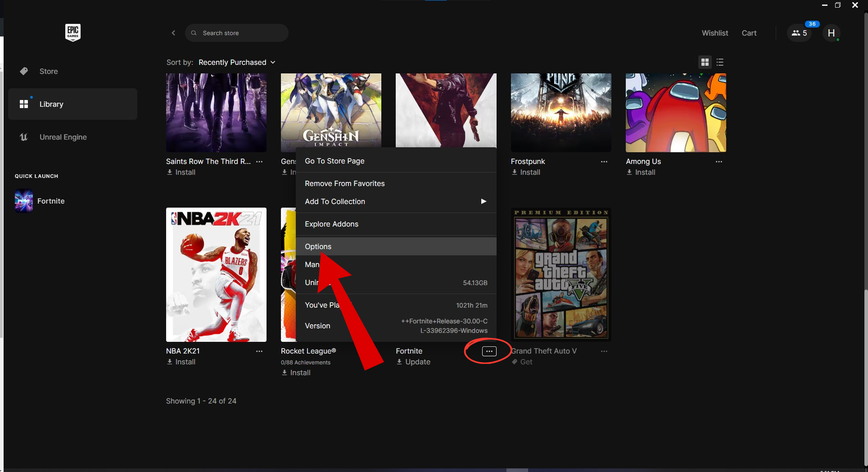Open the Genshin Impact cover thumbnail

331,110
